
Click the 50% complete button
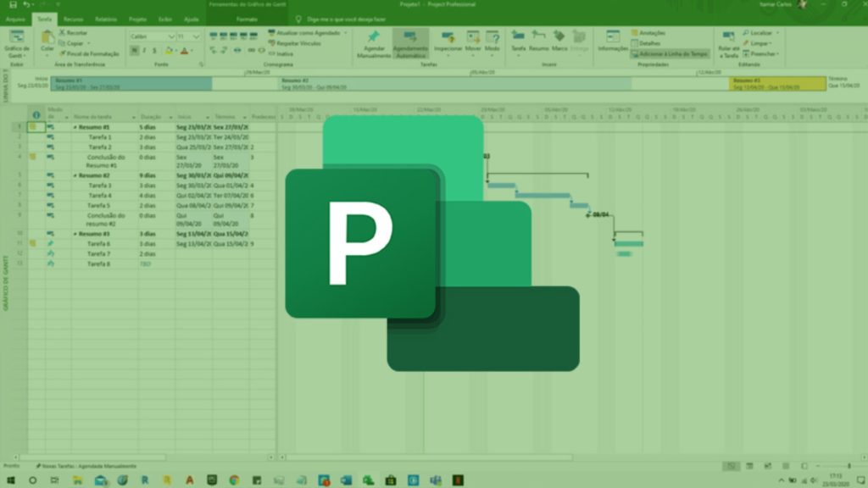click(x=233, y=36)
